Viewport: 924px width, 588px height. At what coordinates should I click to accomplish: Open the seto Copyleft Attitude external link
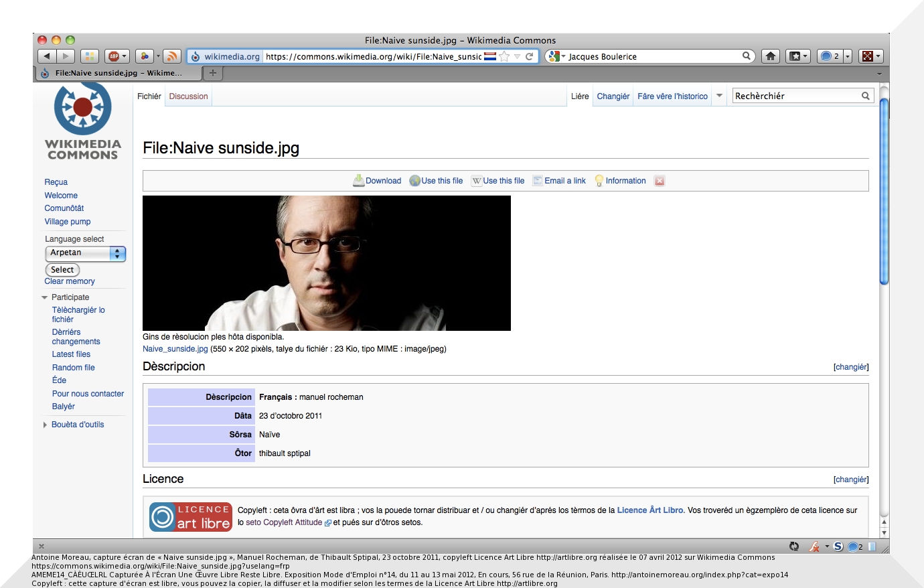tap(288, 522)
